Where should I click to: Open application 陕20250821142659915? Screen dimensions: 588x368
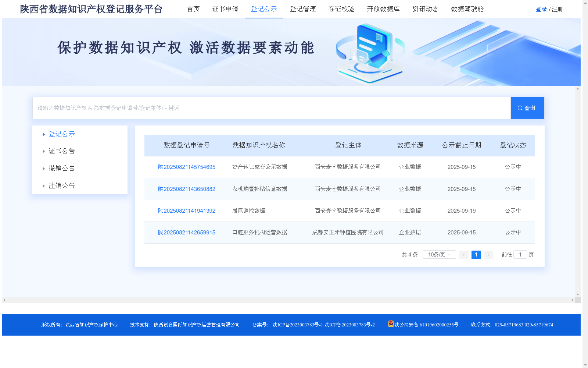[x=187, y=233]
